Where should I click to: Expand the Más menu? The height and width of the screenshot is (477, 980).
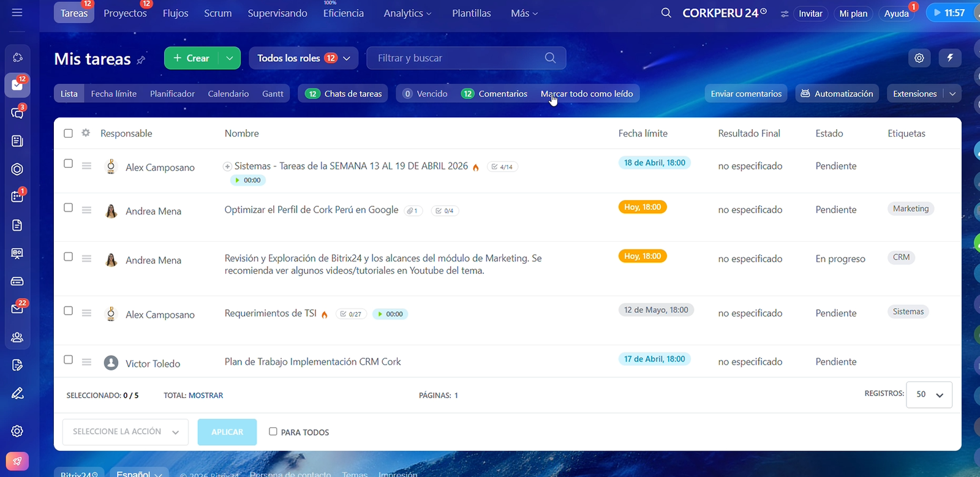pos(524,13)
